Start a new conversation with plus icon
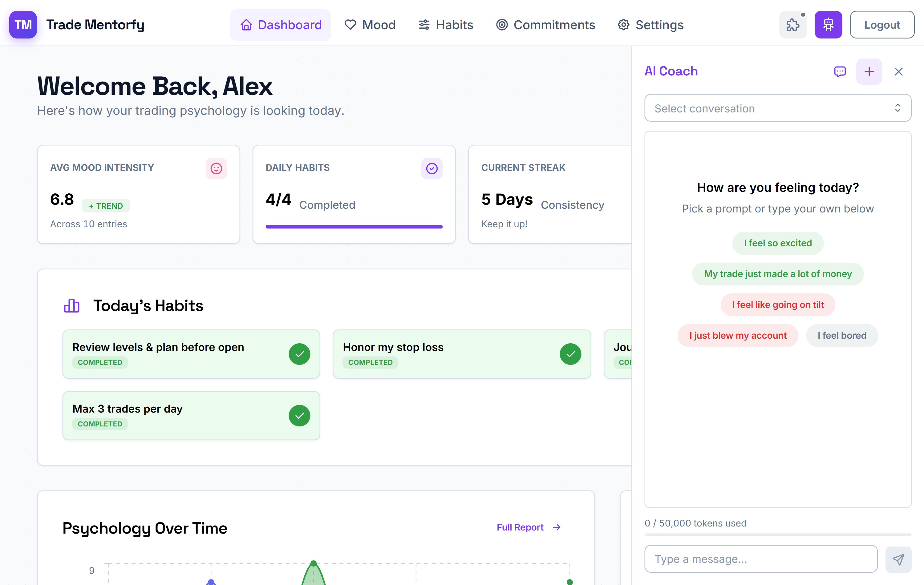This screenshot has width=924, height=585. pos(869,71)
